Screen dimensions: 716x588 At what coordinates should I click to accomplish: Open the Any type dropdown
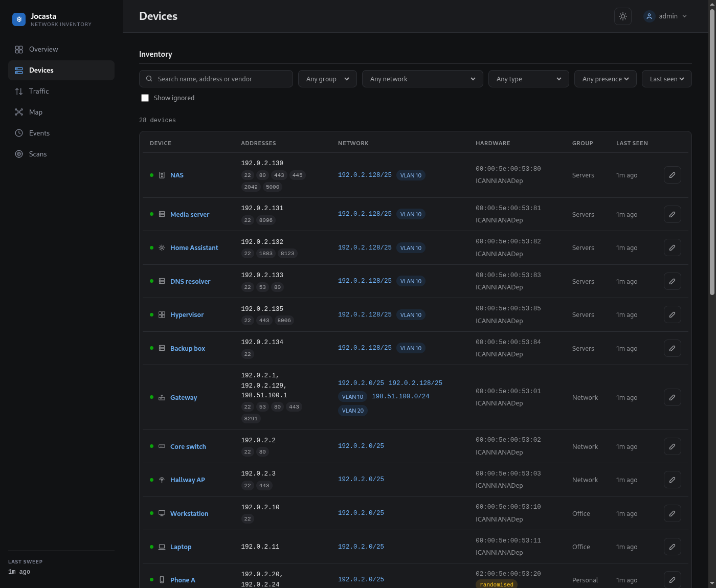529,79
